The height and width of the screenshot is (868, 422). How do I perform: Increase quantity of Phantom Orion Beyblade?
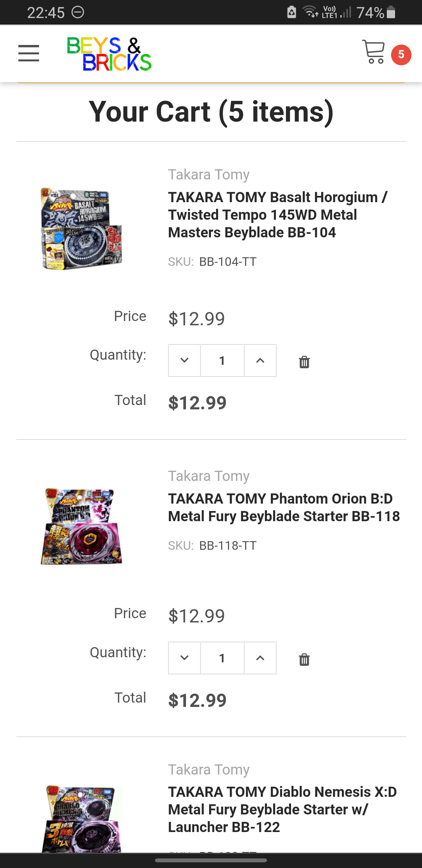(260, 658)
